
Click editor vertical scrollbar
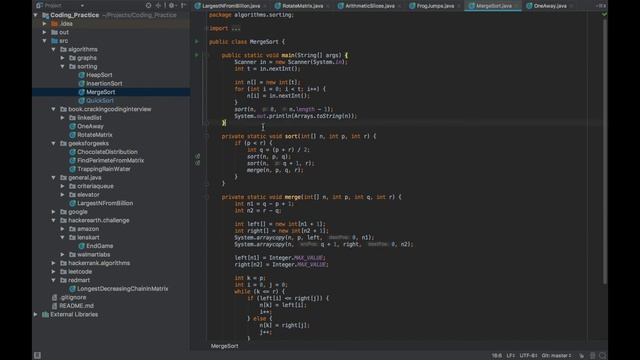click(x=605, y=151)
